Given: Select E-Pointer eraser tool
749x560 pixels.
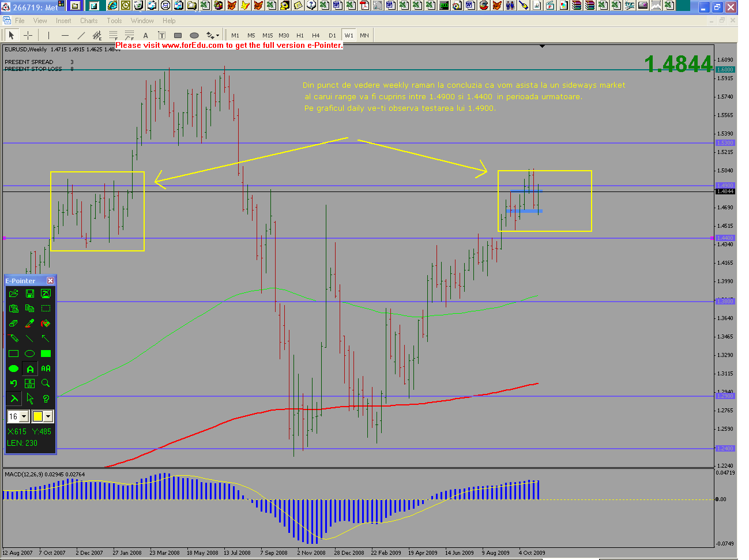Looking at the screenshot, I should click(14, 324).
